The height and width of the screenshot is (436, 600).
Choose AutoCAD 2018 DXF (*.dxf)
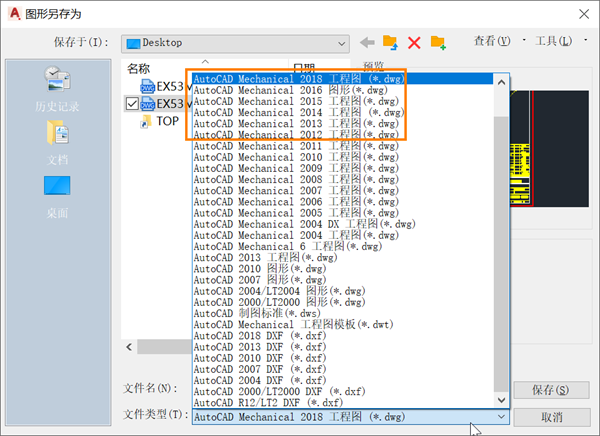pyautogui.click(x=343, y=335)
